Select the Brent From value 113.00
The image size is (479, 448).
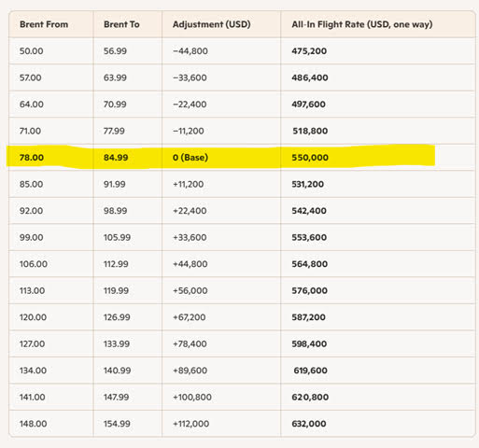(x=33, y=290)
